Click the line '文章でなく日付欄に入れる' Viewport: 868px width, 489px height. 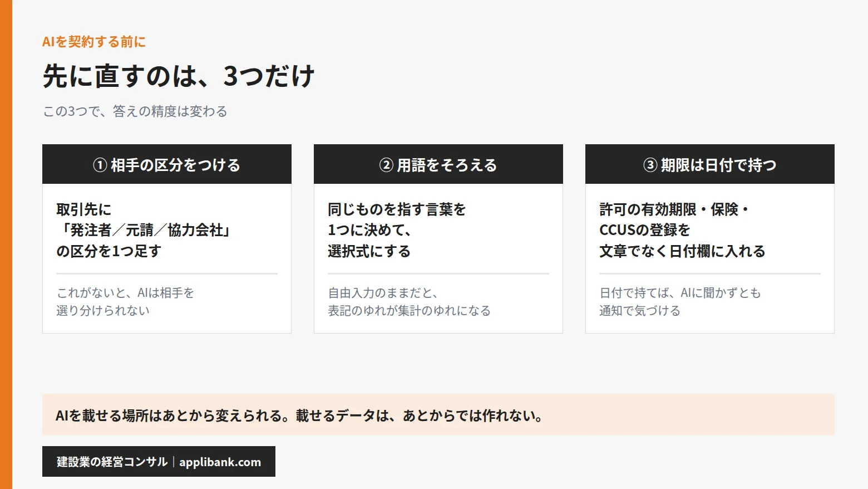[x=683, y=251]
